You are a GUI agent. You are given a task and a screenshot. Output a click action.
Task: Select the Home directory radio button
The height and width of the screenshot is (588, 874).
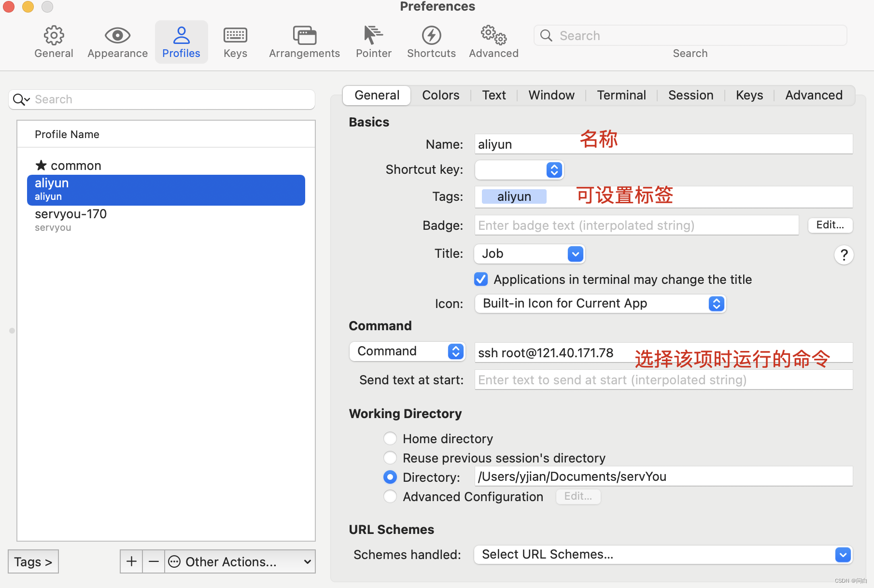click(390, 438)
